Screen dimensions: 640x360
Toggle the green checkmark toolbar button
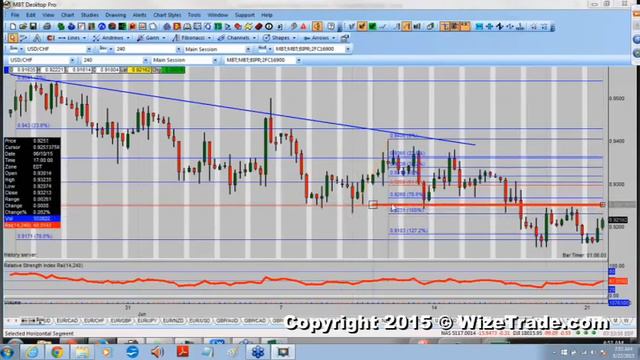click(372, 27)
